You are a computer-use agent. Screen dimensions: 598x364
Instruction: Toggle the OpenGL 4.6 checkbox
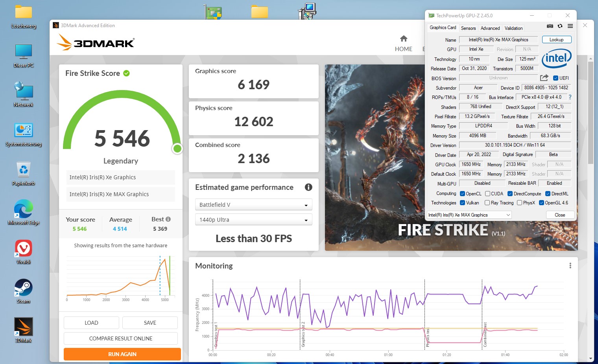click(541, 203)
